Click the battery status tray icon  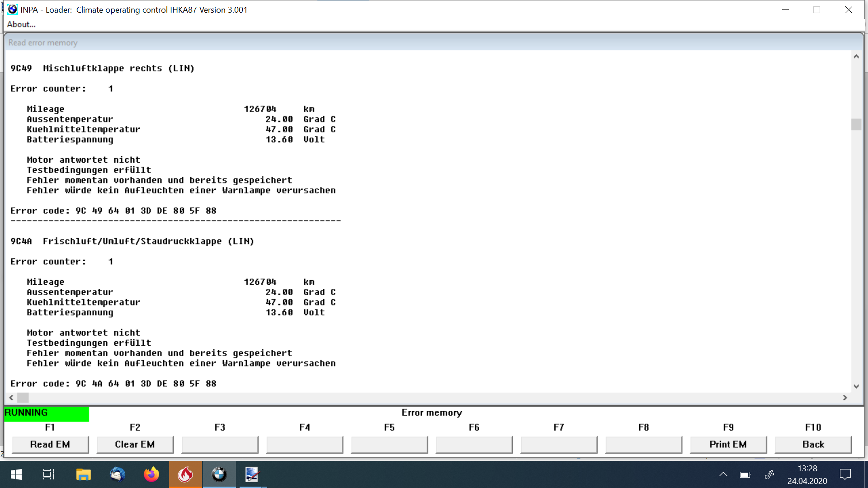745,474
